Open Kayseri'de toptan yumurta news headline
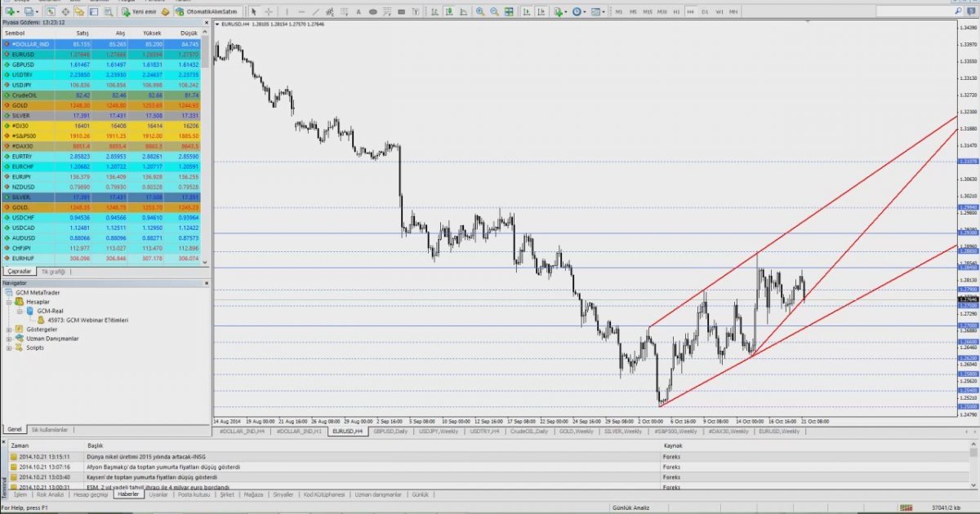This screenshot has width=980, height=514. [x=152, y=476]
